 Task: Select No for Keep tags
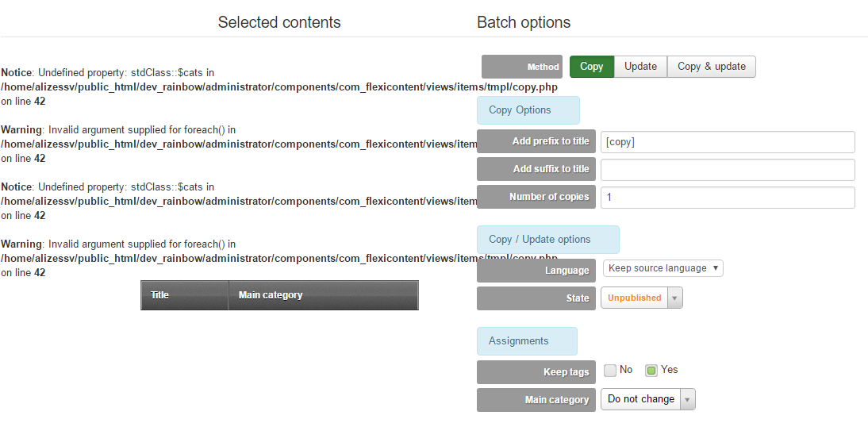click(x=610, y=371)
